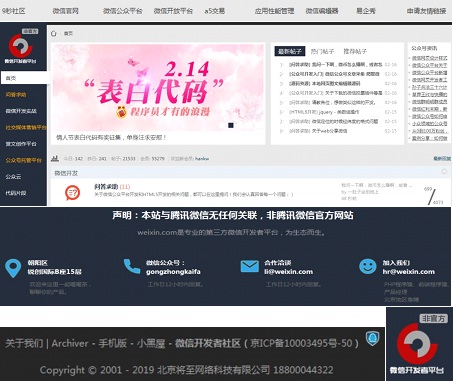Open 微信公众平台 in top navigation

(x=122, y=11)
